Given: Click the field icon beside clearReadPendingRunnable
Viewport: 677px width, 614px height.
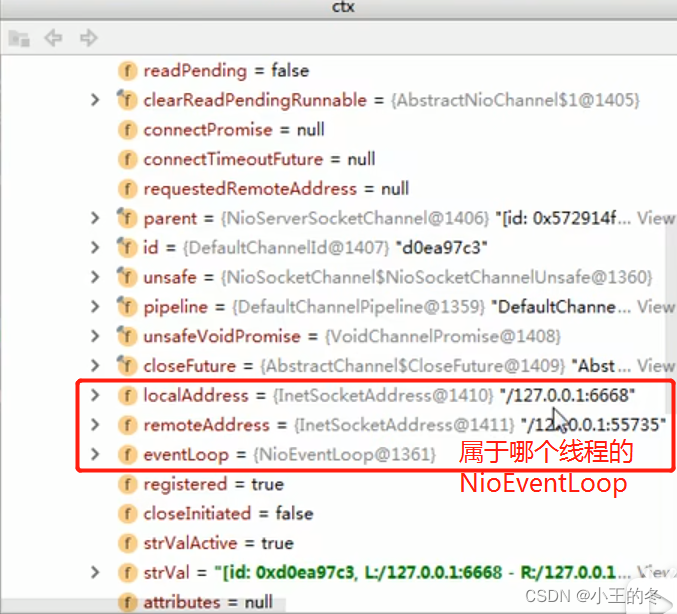Looking at the screenshot, I should 127,100.
